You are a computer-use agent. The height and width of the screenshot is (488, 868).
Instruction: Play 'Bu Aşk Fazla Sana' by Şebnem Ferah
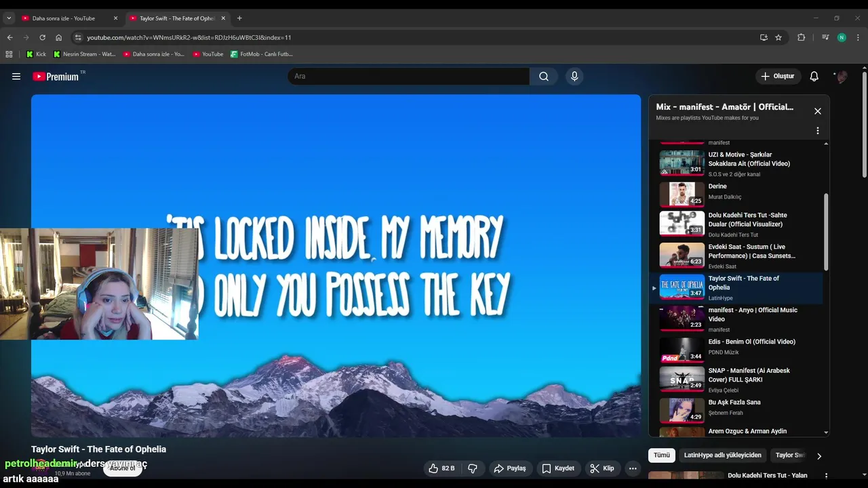click(x=734, y=410)
